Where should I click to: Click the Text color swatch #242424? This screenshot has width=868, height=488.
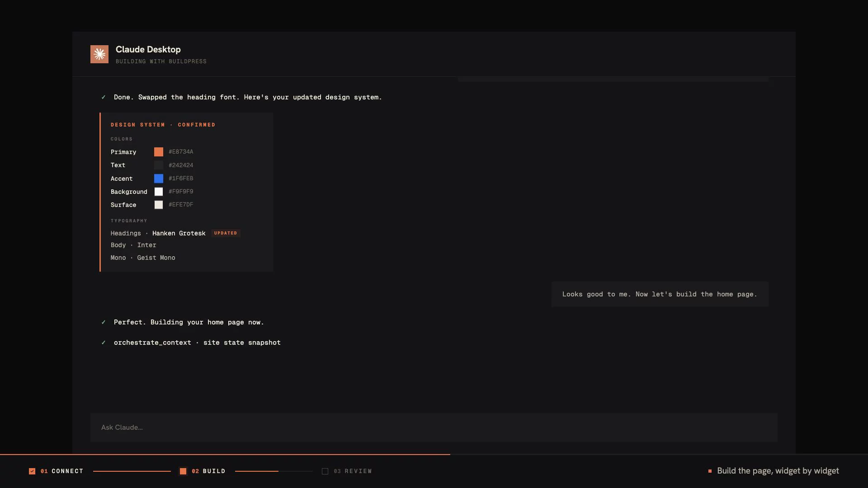[x=159, y=165]
